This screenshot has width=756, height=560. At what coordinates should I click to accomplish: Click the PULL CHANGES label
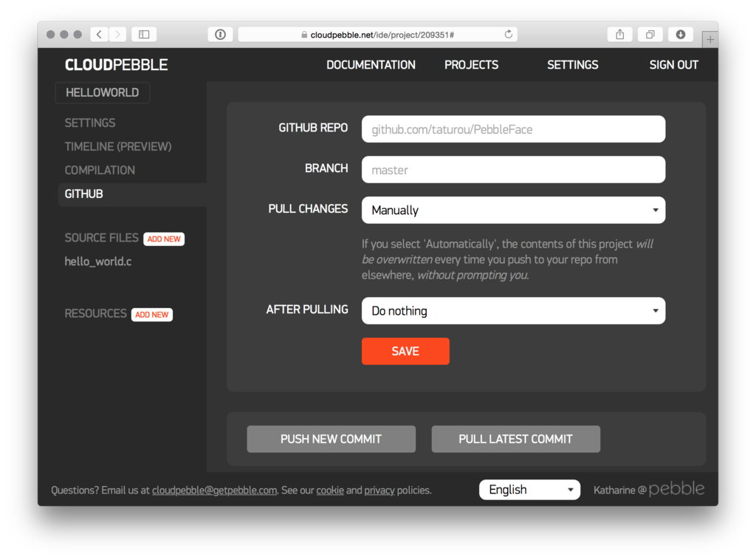[308, 209]
